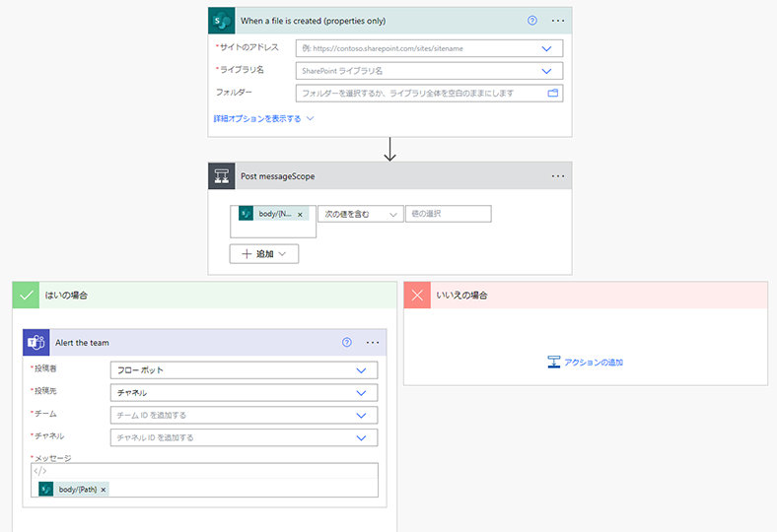Click the condition value selection field
The height and width of the screenshot is (532, 777).
click(x=449, y=214)
